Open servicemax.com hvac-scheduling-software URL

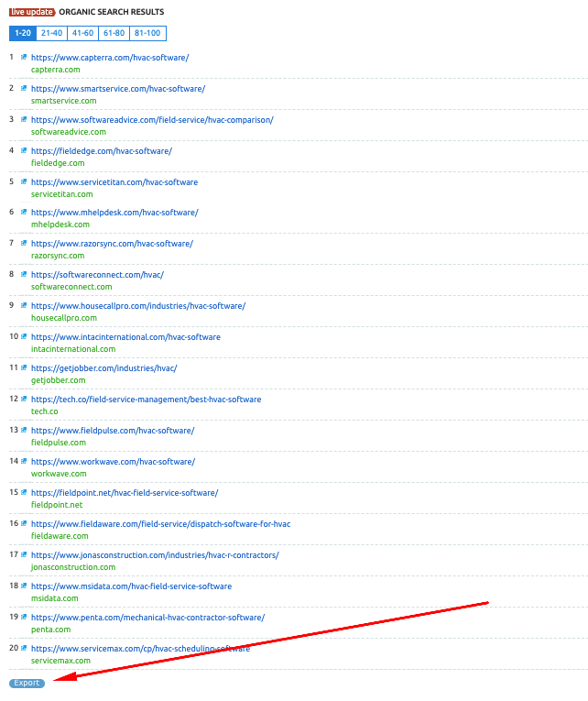coord(140,649)
